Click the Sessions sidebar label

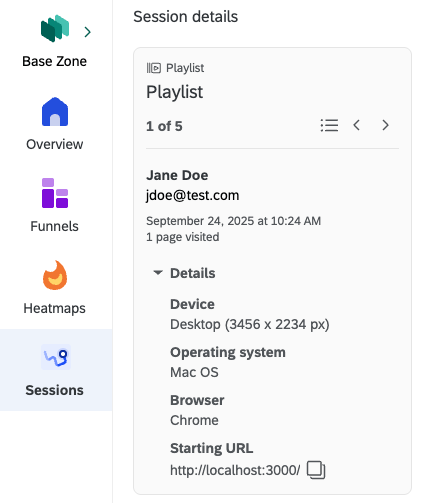point(55,390)
